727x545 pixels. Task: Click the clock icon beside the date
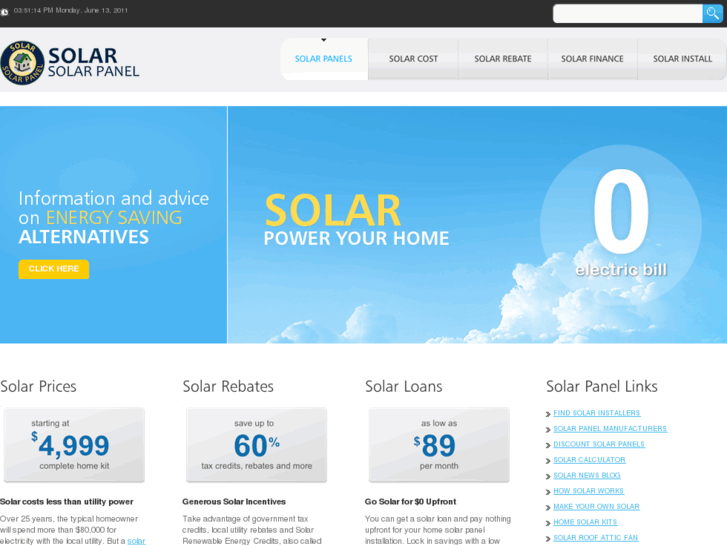pos(5,12)
